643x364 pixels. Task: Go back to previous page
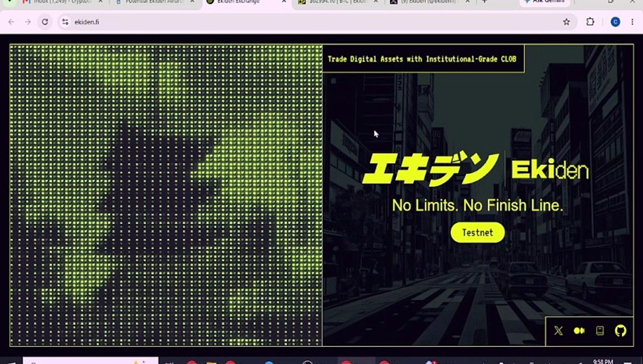(11, 22)
